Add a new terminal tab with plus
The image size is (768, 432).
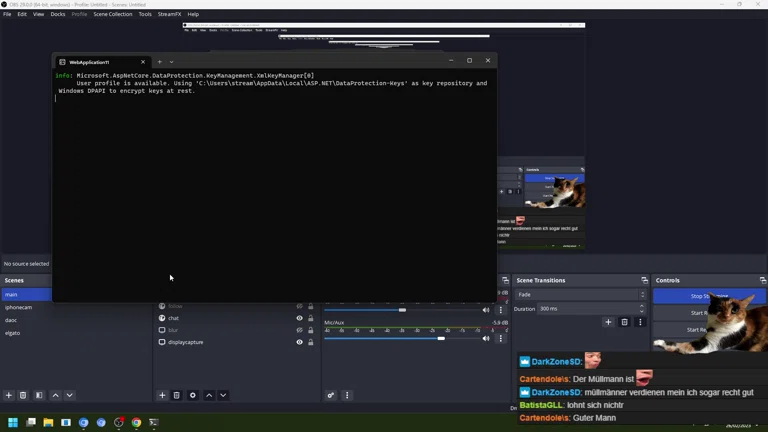coord(160,62)
